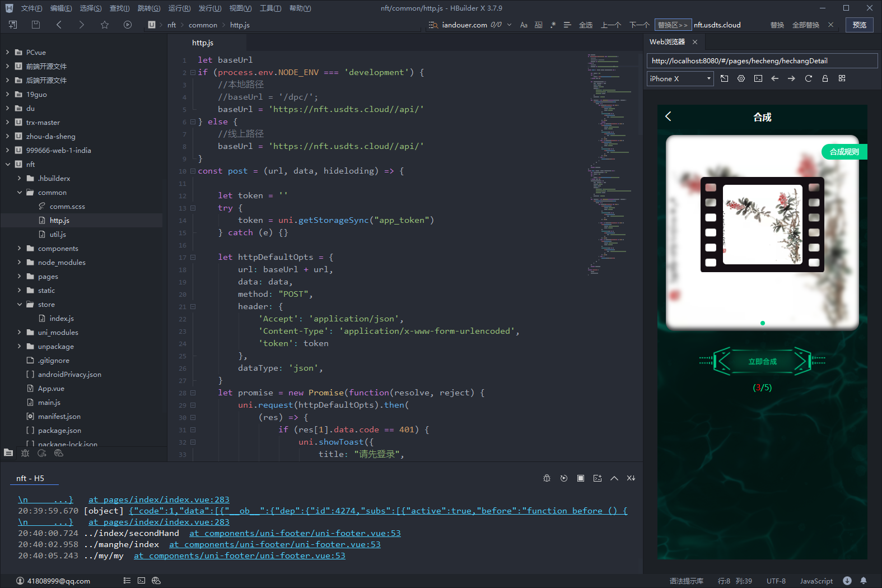The height and width of the screenshot is (588, 882).
Task: Open browser panel settings gear icon
Action: pos(741,78)
